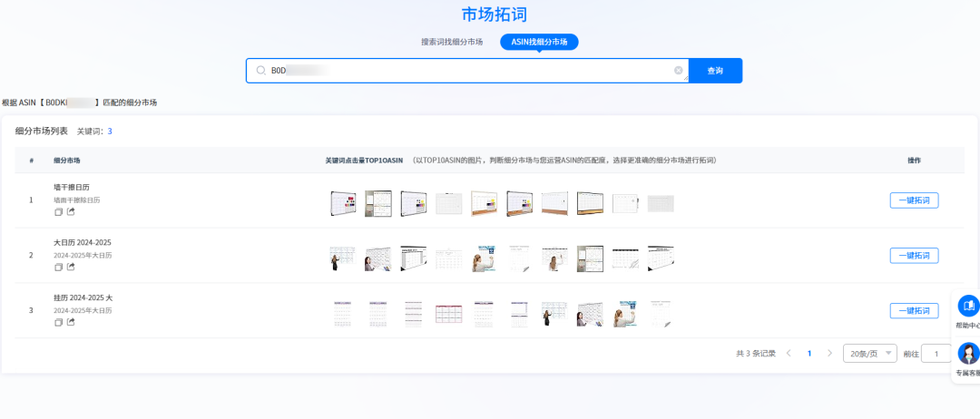Click the 查询 button

pos(715,71)
